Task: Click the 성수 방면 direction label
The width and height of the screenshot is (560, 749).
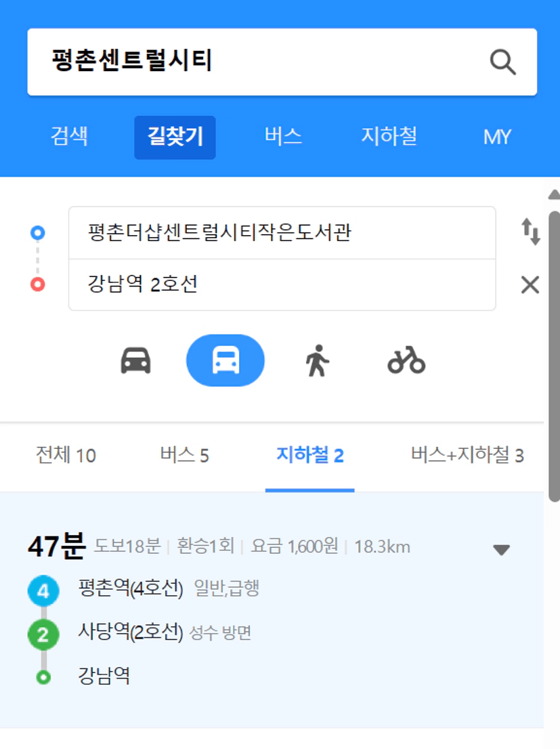Action: click(x=220, y=633)
